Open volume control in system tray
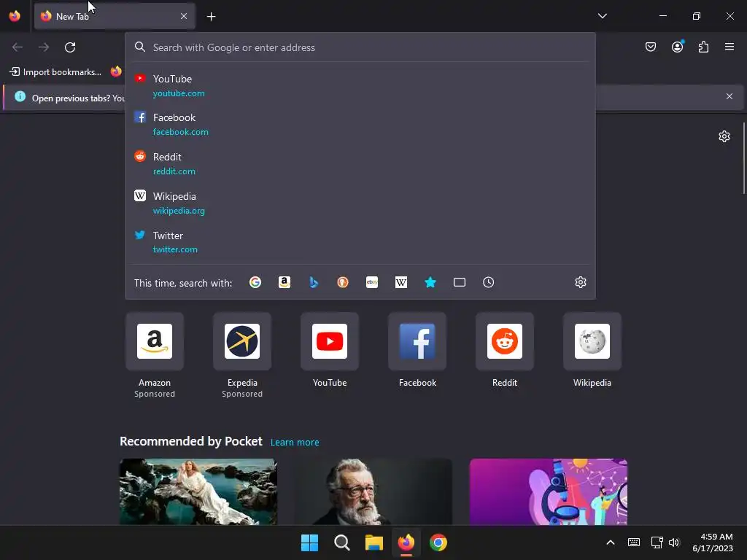The image size is (747, 560). pyautogui.click(x=673, y=542)
